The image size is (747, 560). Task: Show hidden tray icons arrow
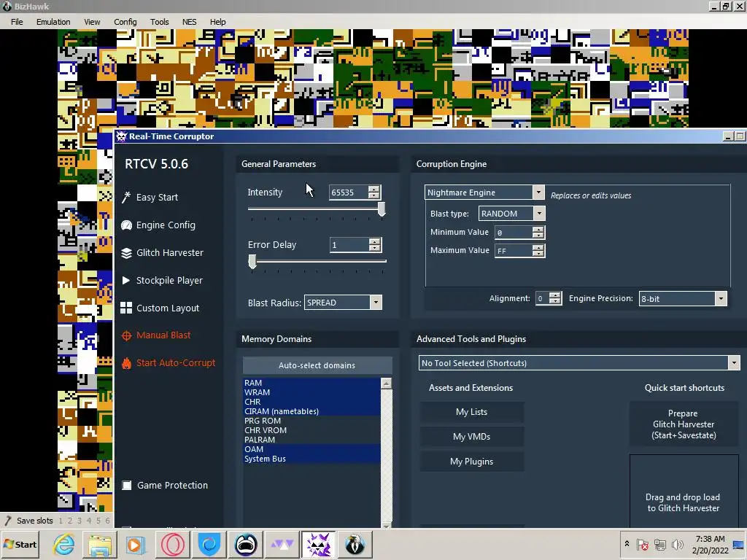pos(627,544)
